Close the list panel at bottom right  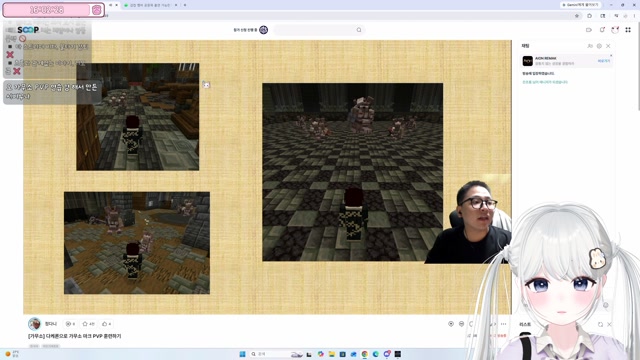(x=609, y=324)
